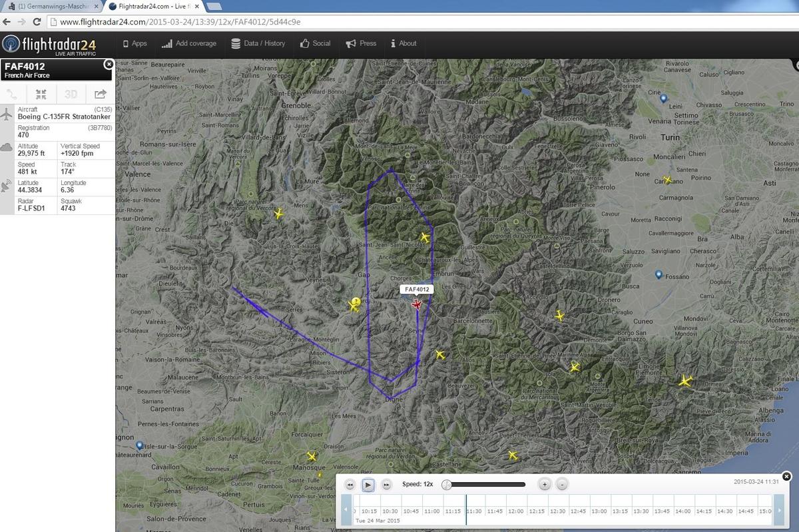Open the Apps menu
This screenshot has height=532, width=799.
coord(135,43)
